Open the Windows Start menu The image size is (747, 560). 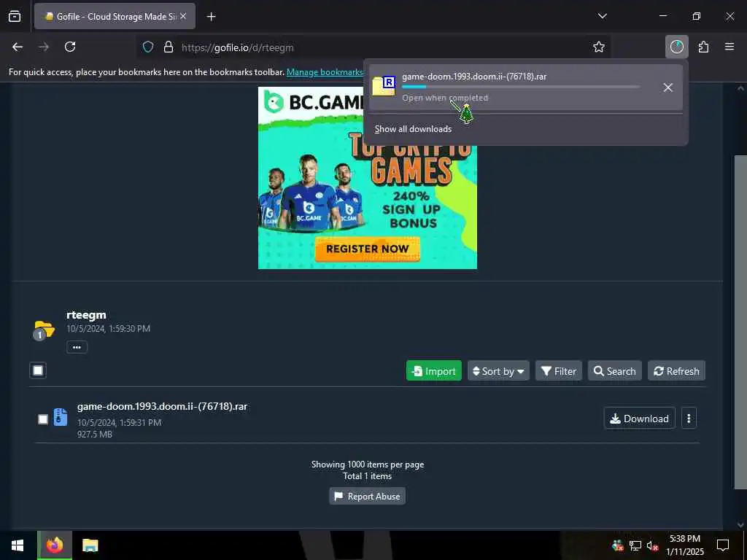18,545
